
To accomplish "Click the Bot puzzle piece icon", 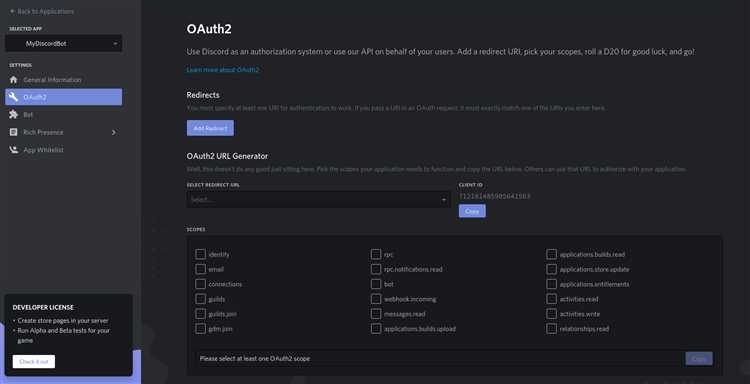I will [13, 115].
